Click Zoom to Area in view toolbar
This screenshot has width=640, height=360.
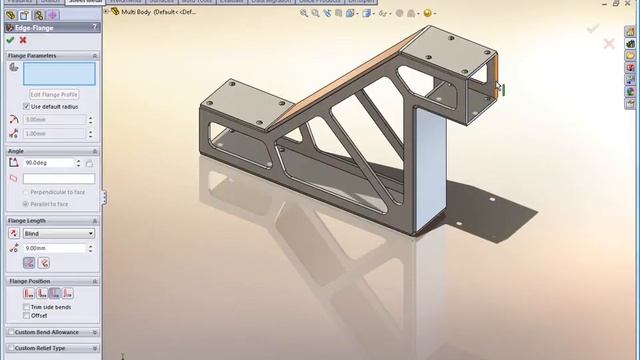pyautogui.click(x=316, y=13)
